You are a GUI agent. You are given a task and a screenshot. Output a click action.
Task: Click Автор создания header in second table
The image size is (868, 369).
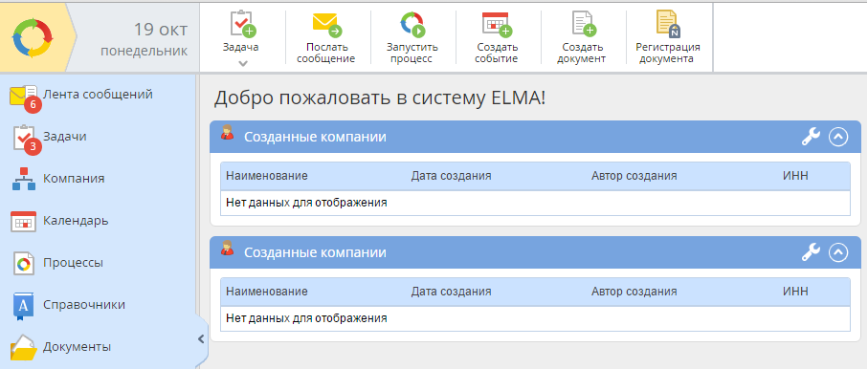tap(634, 292)
